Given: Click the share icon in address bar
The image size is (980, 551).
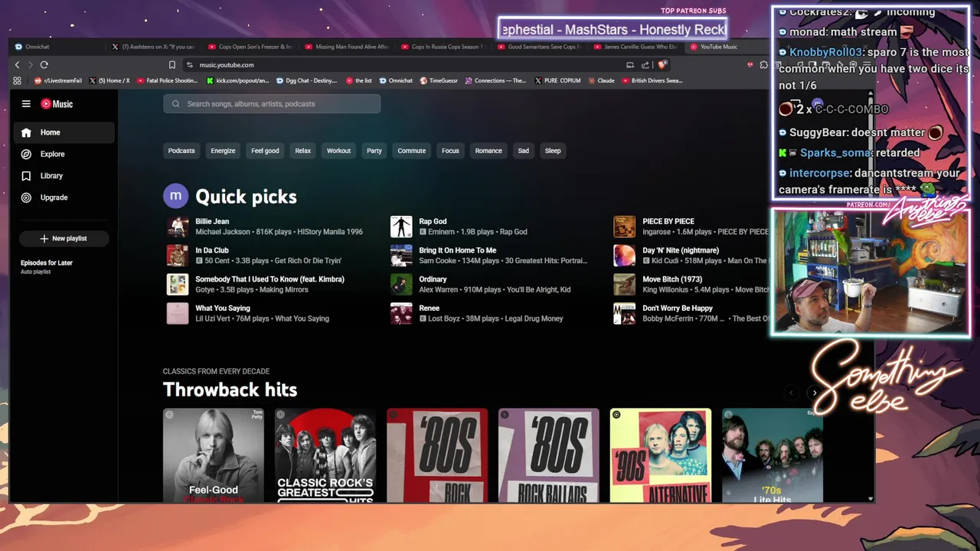Looking at the screenshot, I should pos(645,65).
